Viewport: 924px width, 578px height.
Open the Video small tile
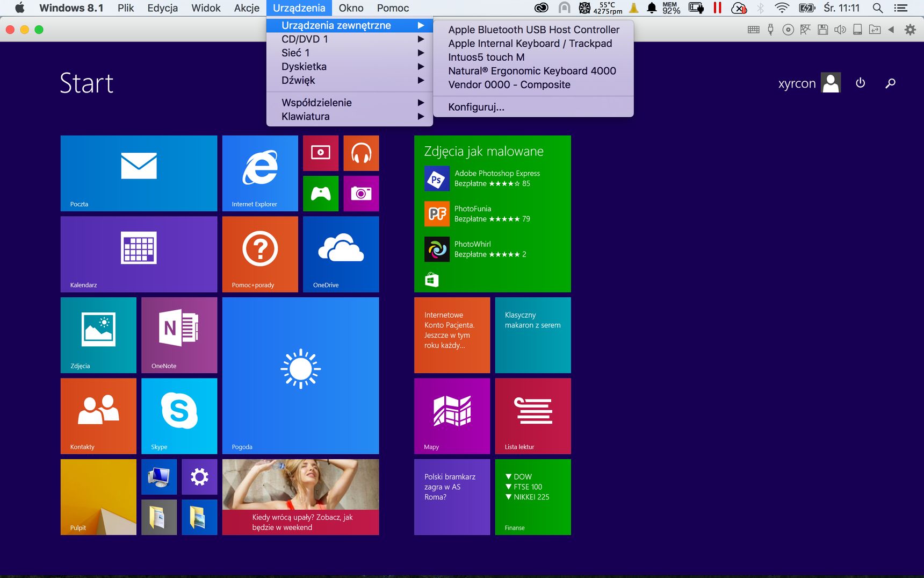[321, 153]
